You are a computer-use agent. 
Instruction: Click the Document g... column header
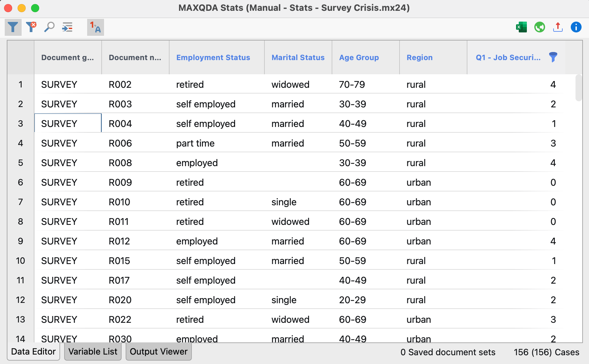click(68, 57)
